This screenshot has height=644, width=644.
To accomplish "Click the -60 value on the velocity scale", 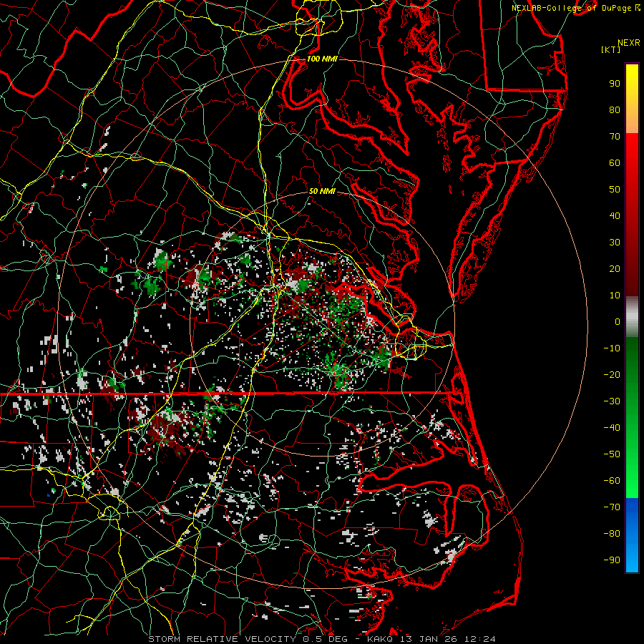I will (612, 481).
